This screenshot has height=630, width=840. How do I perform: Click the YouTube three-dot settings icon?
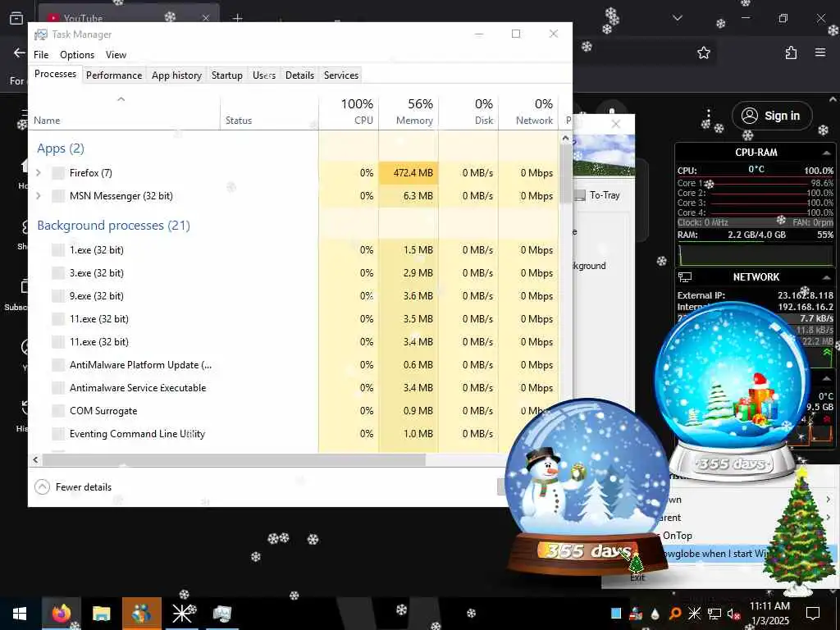pos(708,116)
